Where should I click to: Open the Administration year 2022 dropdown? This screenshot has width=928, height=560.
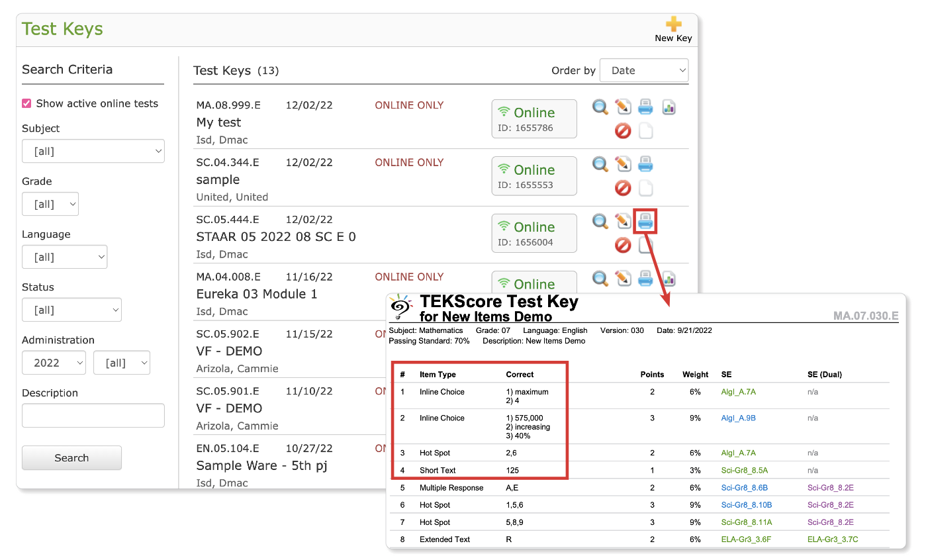[54, 363]
